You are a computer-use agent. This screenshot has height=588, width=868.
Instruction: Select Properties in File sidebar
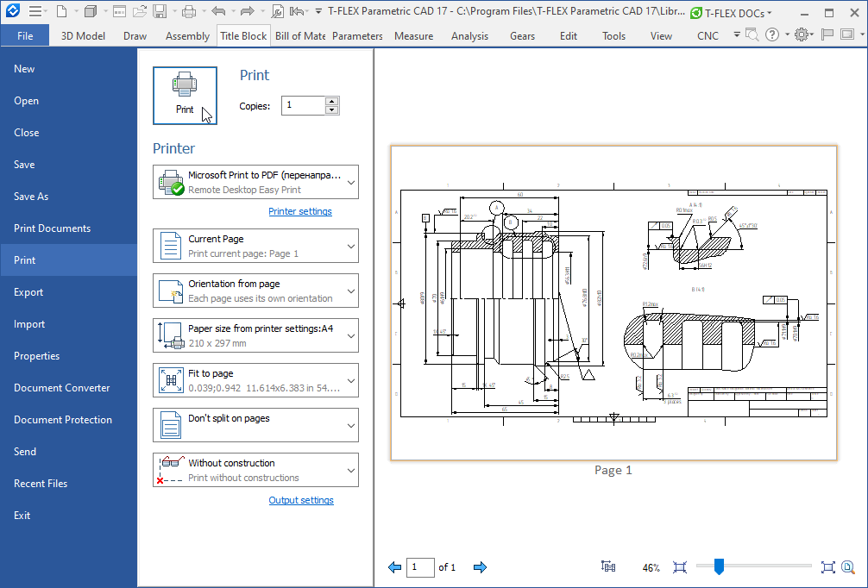69,356
